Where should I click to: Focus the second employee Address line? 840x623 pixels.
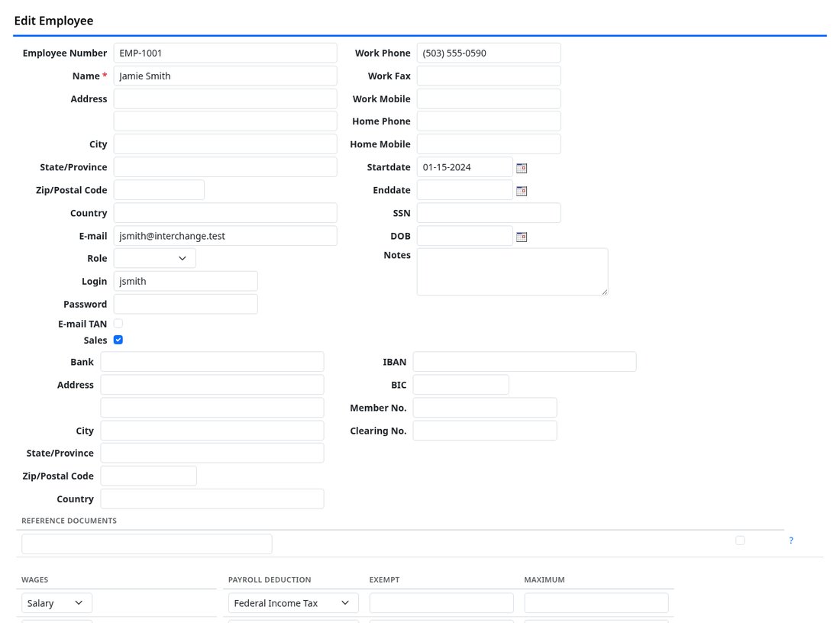pyautogui.click(x=225, y=121)
